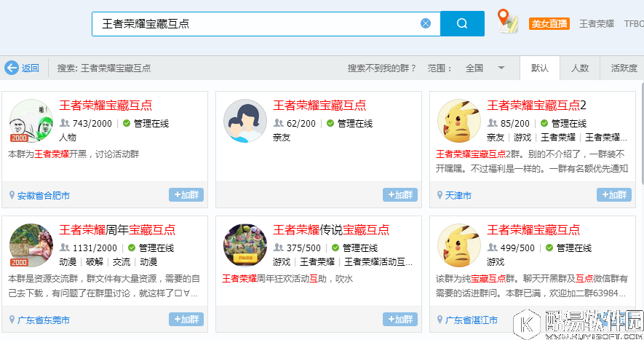Viewport: 644px width, 340px height.
Task: Click +加群 for the 743/2000 group
Action: (186, 195)
